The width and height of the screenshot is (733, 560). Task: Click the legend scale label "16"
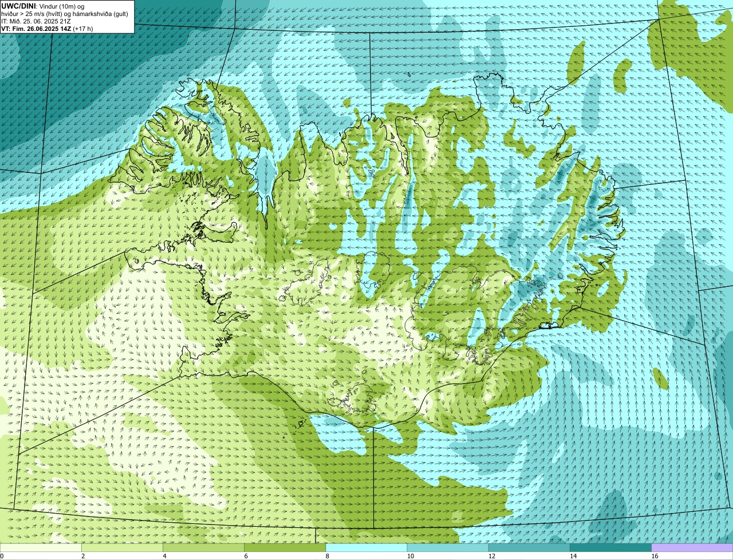click(x=654, y=556)
